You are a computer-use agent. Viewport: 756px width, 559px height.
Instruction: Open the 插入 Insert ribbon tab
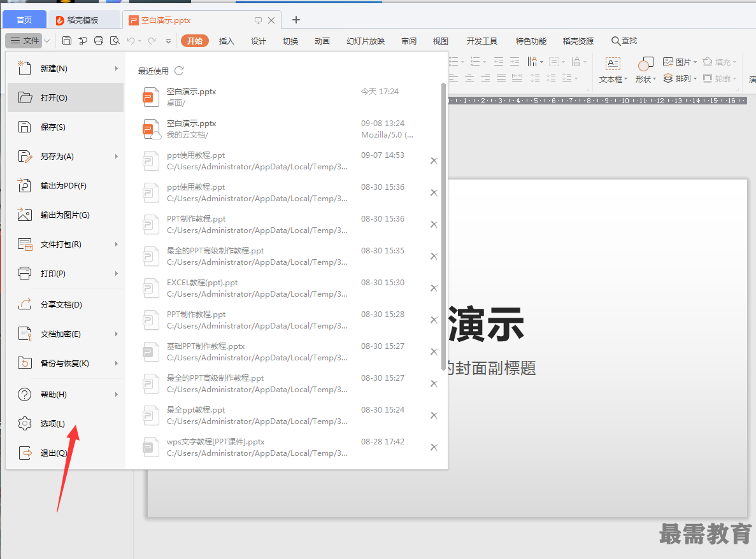pos(226,41)
